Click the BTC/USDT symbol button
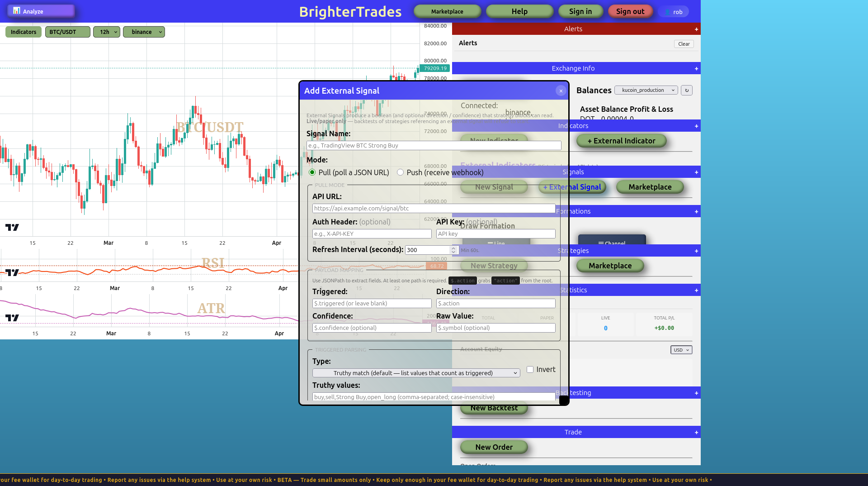Image resolution: width=868 pixels, height=486 pixels. (67, 32)
